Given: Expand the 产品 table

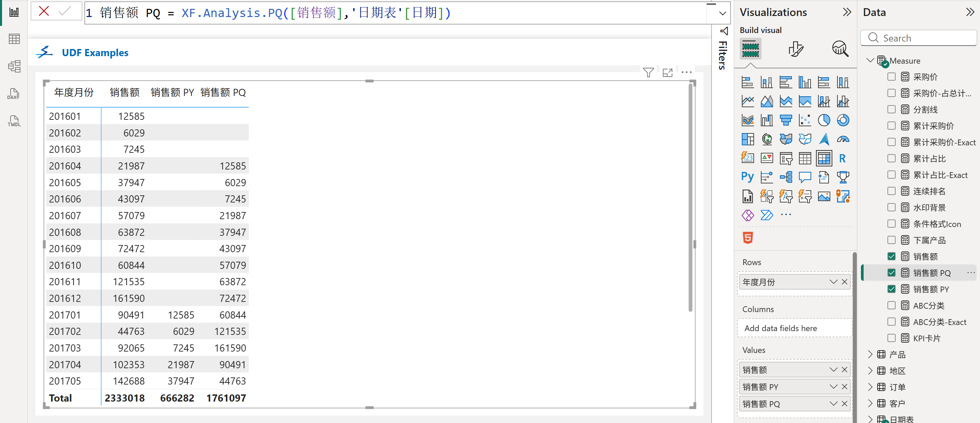Looking at the screenshot, I should point(870,355).
